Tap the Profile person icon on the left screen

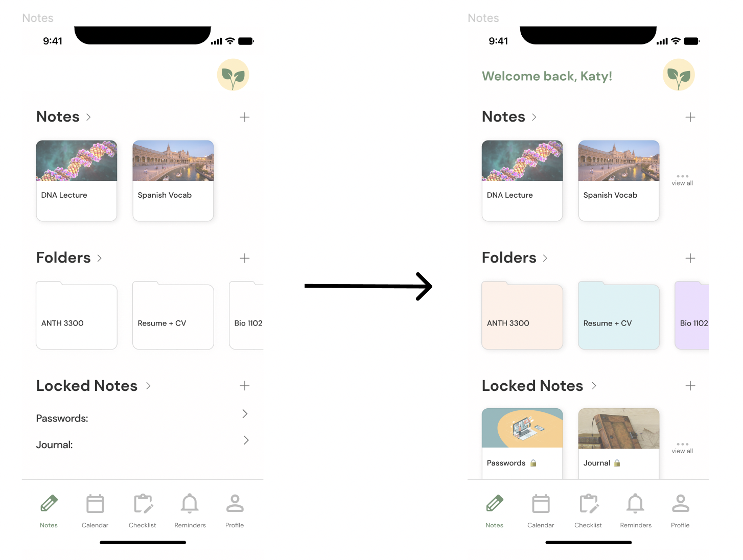pos(235,503)
